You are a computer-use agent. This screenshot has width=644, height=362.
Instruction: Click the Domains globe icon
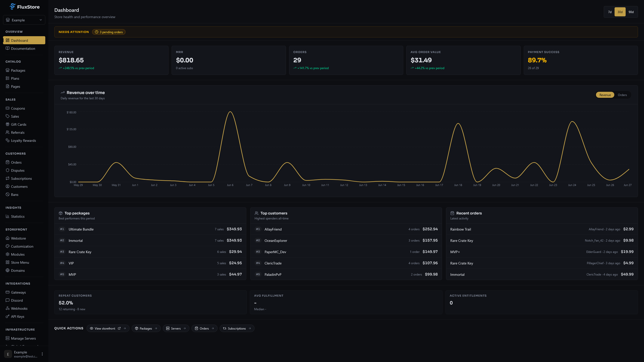pyautogui.click(x=8, y=270)
